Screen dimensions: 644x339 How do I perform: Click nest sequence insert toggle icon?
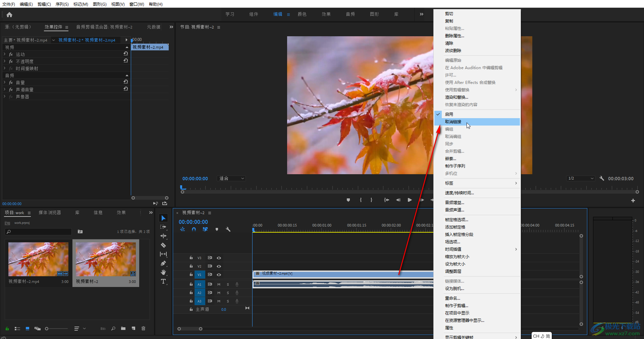point(182,229)
